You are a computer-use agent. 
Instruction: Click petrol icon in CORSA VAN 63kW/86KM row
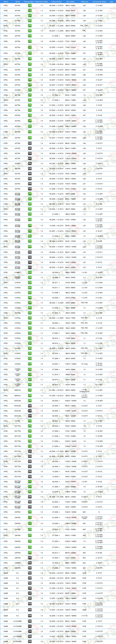[30, 385]
